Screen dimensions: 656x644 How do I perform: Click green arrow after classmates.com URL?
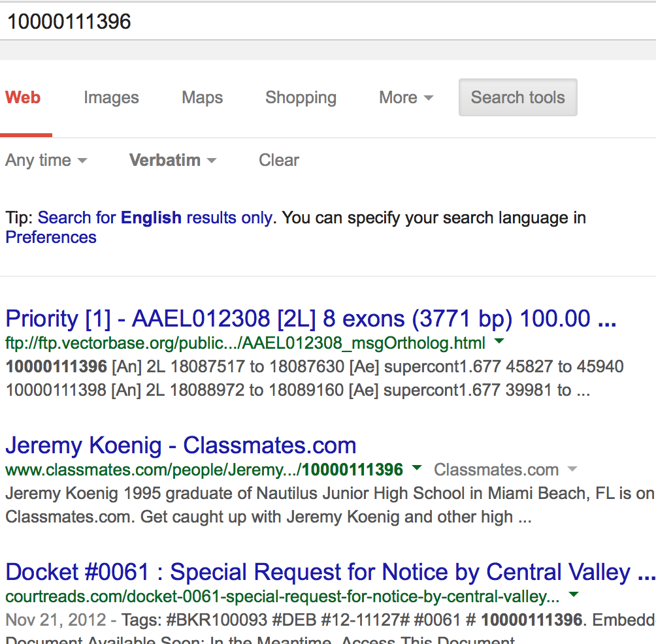click(417, 468)
